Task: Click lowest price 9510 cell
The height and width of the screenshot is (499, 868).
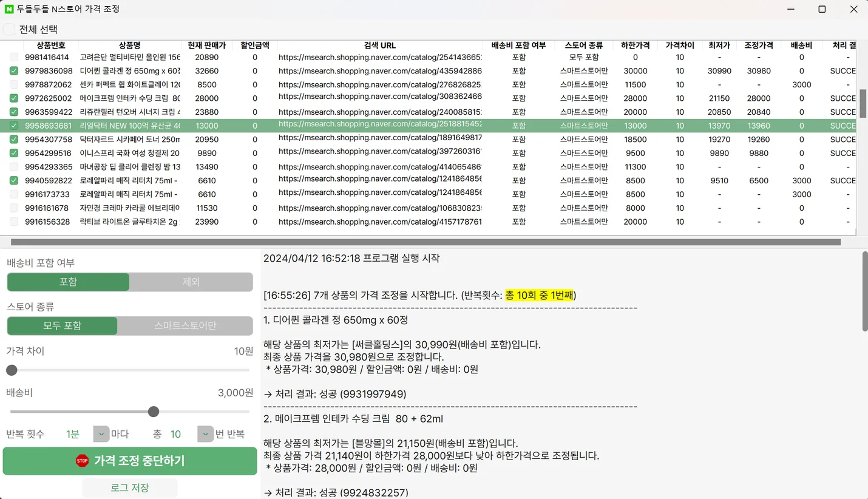Action: point(719,180)
